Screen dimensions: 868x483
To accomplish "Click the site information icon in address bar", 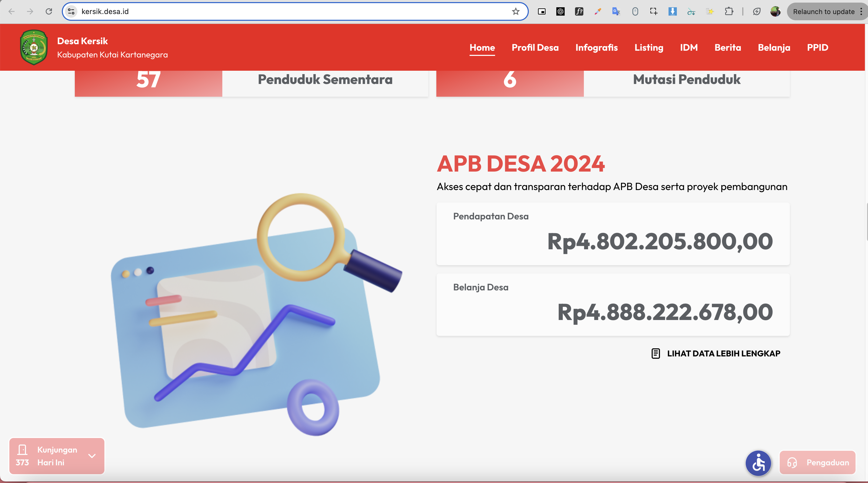I will click(x=71, y=11).
